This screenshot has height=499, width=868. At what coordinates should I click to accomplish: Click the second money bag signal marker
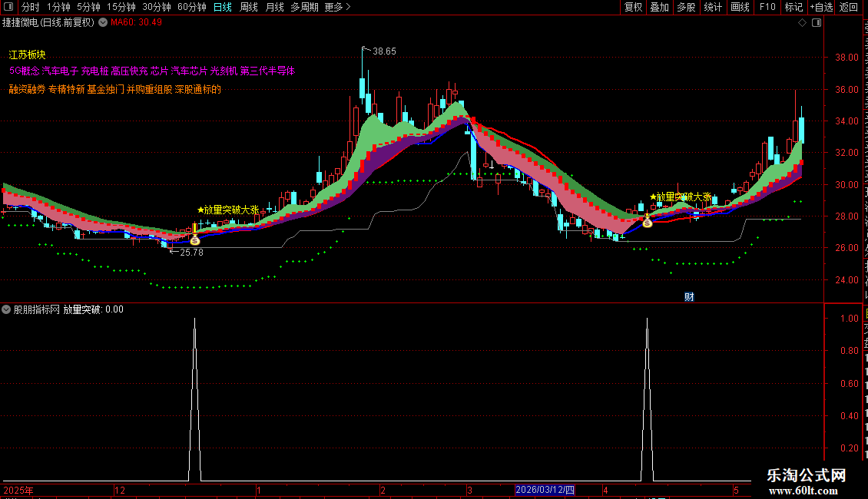click(x=647, y=223)
